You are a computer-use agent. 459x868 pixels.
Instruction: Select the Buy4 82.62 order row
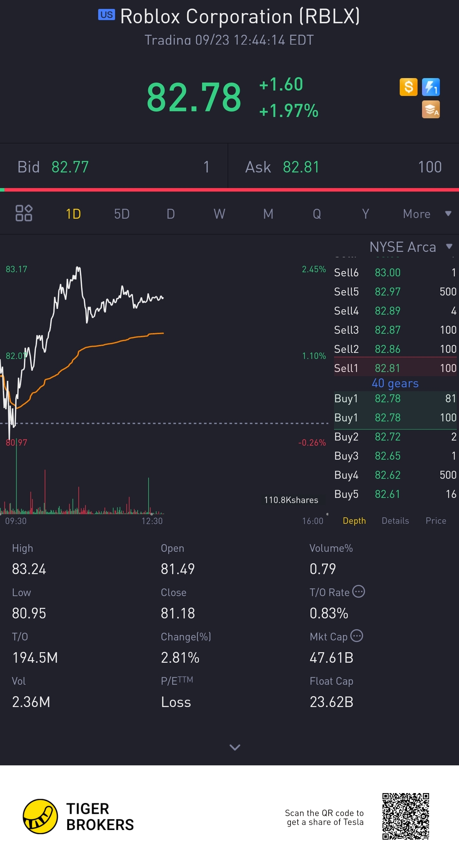395,475
